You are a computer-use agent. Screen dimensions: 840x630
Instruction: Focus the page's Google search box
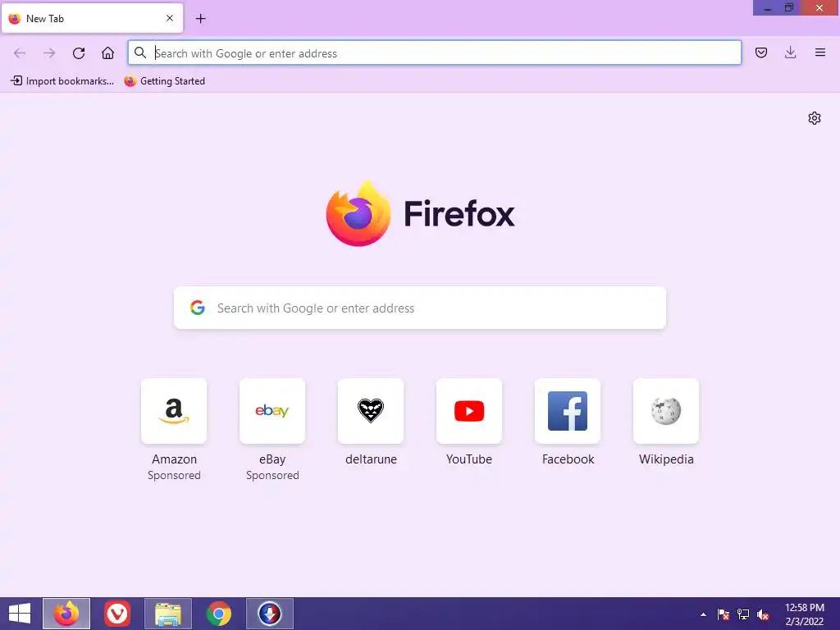[420, 308]
